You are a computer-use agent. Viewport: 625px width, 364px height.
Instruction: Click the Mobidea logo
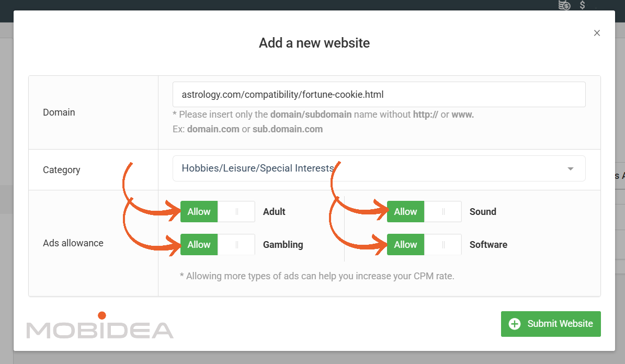(100, 325)
